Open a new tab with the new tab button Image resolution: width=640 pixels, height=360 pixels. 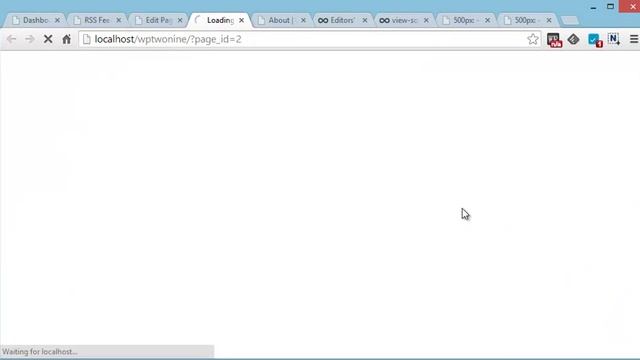coord(570,20)
